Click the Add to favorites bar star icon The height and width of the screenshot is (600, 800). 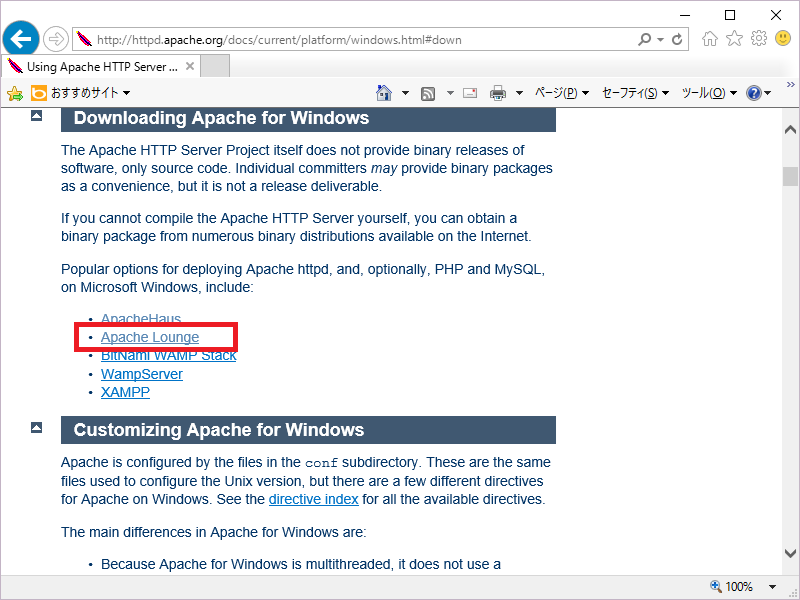point(15,93)
